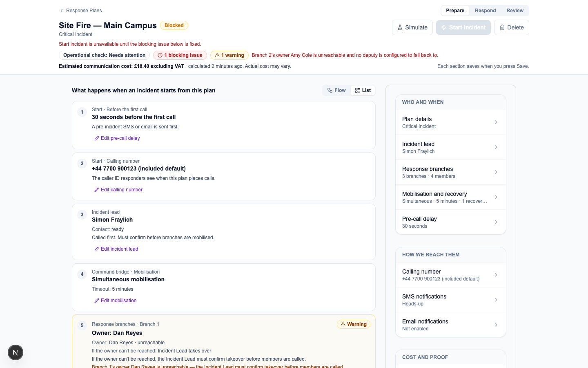Expand Pre-call delay row chevron
This screenshot has height=368, width=588.
point(496,222)
